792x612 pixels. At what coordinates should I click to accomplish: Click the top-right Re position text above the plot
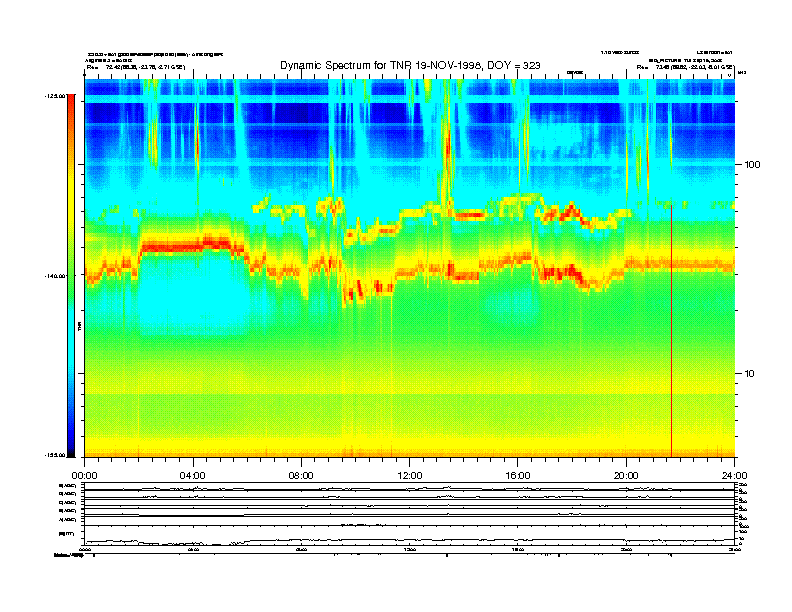tap(685, 67)
